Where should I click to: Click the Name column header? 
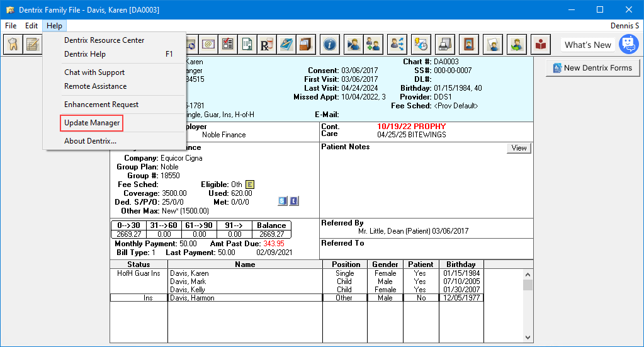[245, 265]
